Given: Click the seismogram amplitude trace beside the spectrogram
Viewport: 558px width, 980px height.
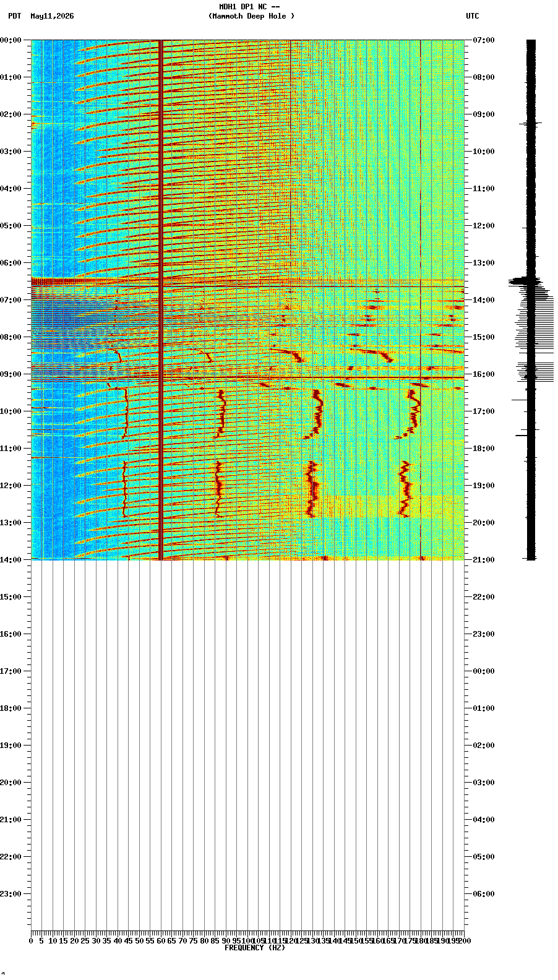Looking at the screenshot, I should (x=531, y=300).
